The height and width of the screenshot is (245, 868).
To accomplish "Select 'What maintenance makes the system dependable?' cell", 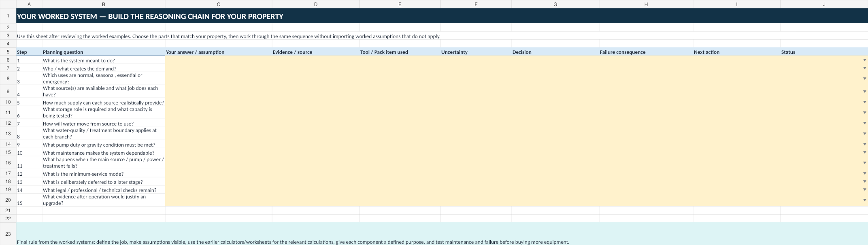I will click(104, 152).
